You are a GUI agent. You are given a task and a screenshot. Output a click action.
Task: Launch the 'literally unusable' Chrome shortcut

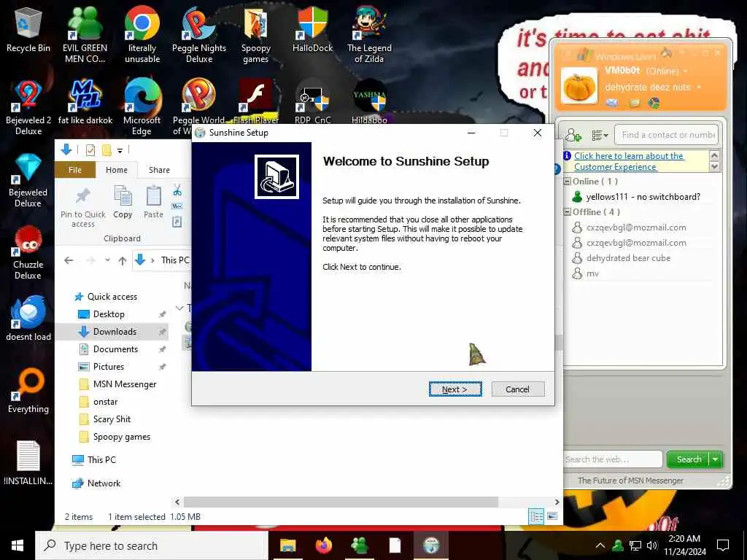pos(142,34)
